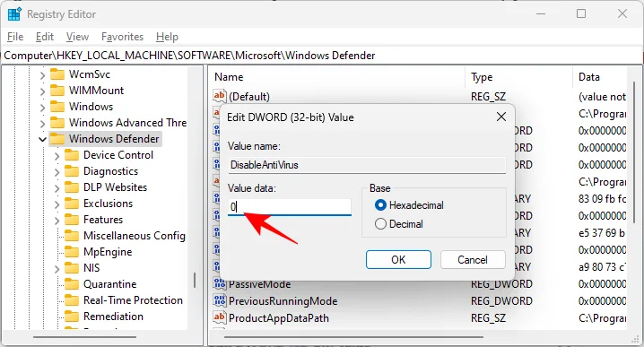Click the values pane horizontal scrollbar thumb

point(353,337)
